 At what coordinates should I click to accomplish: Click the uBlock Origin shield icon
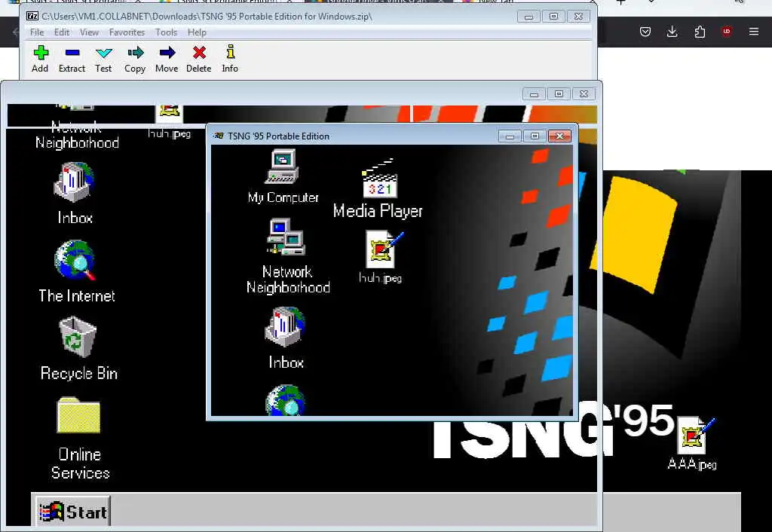click(727, 32)
